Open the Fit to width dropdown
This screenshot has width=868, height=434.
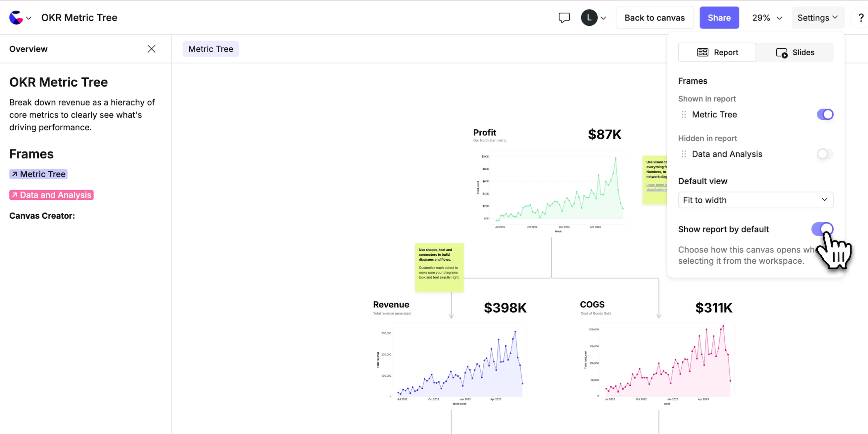point(755,200)
